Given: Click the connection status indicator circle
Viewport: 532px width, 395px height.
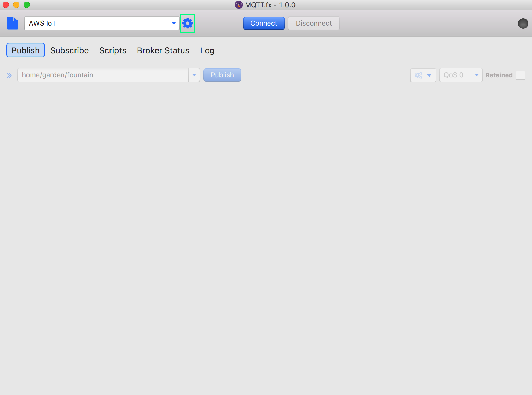Looking at the screenshot, I should click(523, 23).
